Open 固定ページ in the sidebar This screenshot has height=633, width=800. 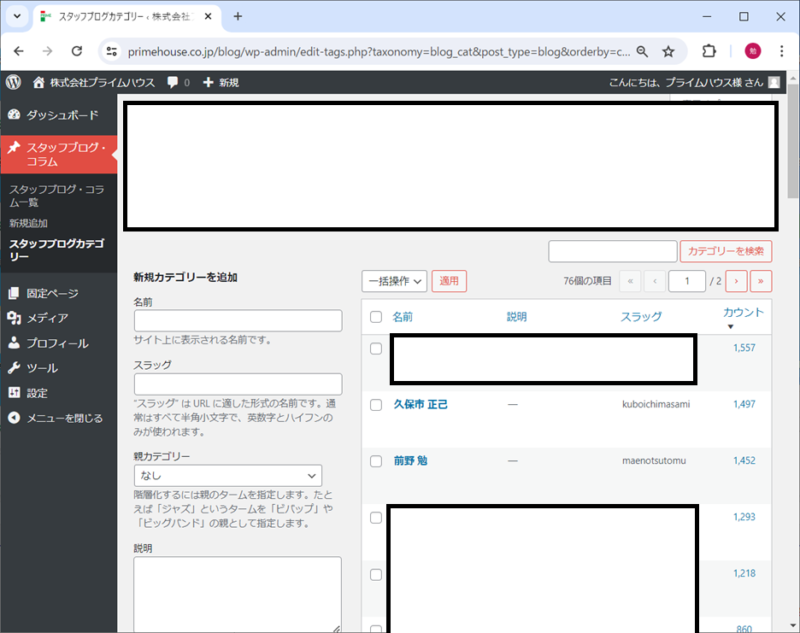click(59, 293)
